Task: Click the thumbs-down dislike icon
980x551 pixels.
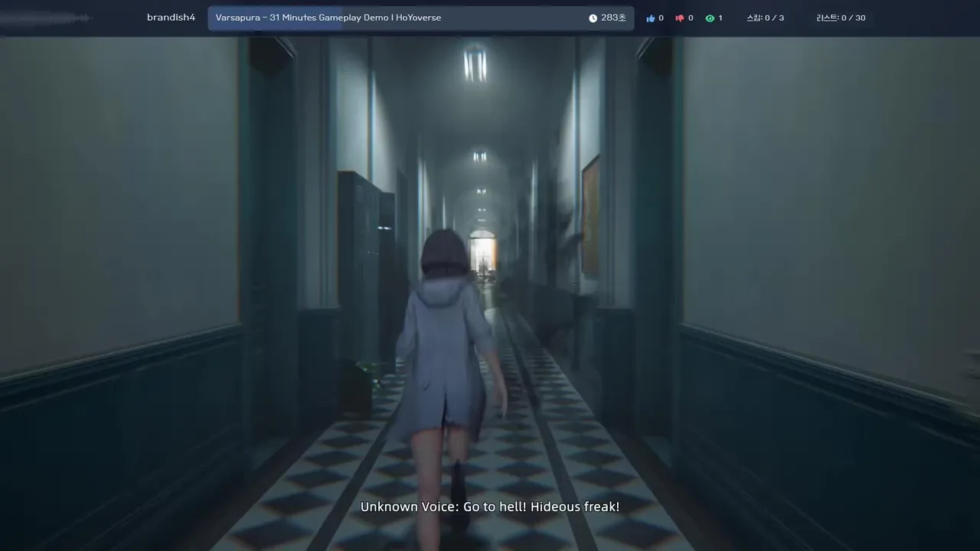Action: 679,18
